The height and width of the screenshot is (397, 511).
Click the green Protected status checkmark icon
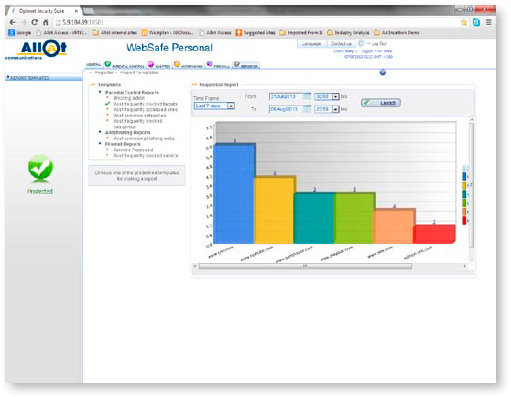pos(40,169)
